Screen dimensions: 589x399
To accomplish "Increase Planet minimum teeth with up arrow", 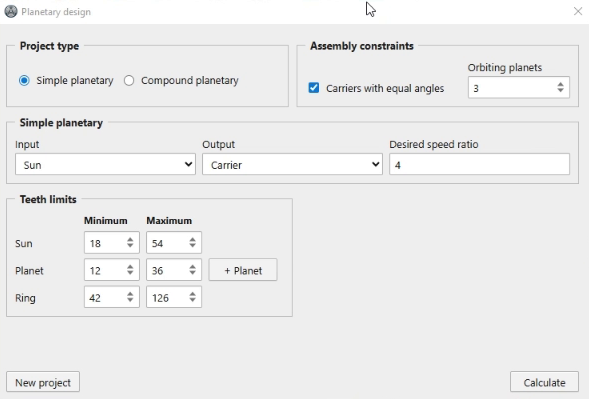I will pyautogui.click(x=130, y=266).
